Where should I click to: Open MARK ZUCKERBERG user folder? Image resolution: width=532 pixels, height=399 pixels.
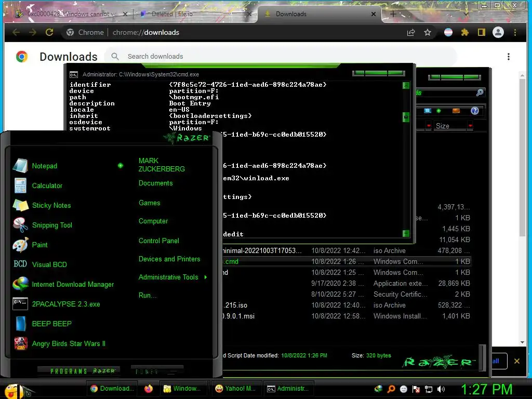162,165
